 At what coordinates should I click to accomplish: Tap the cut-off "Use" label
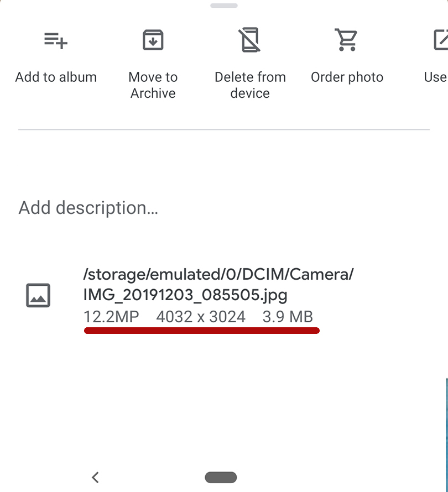[435, 77]
